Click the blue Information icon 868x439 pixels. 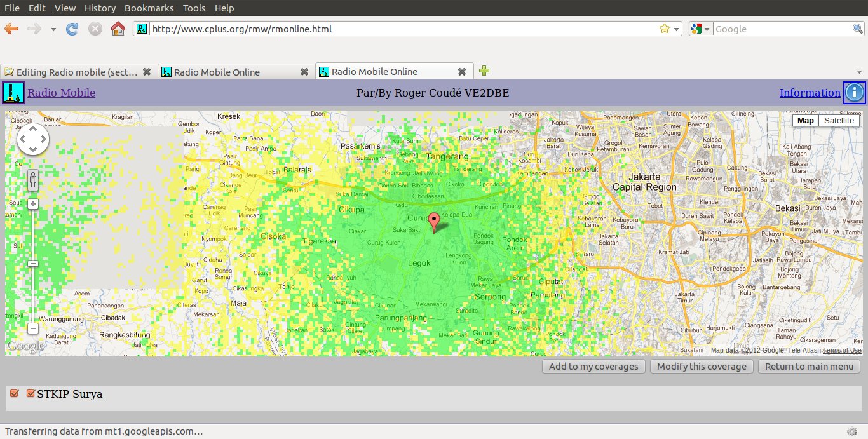(x=854, y=93)
